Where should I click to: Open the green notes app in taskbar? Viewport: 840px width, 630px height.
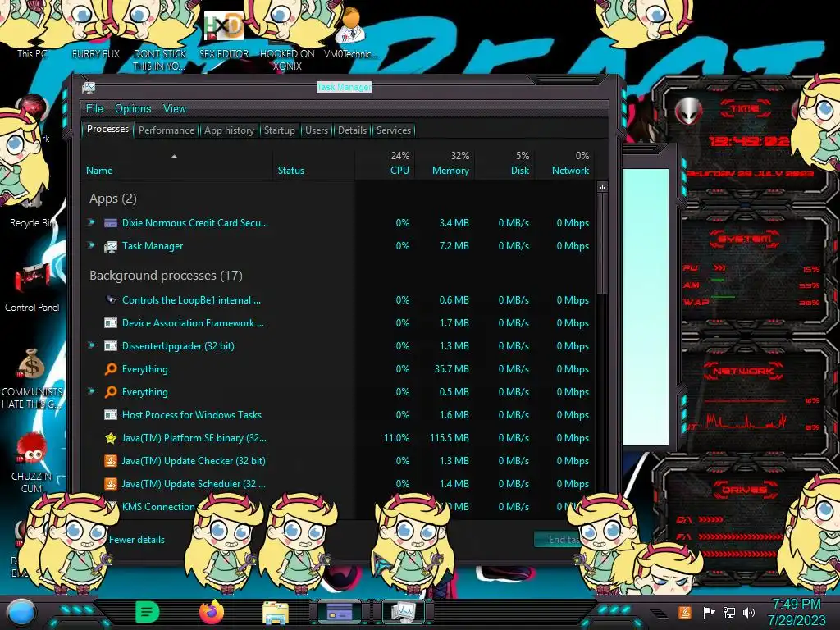(x=148, y=612)
